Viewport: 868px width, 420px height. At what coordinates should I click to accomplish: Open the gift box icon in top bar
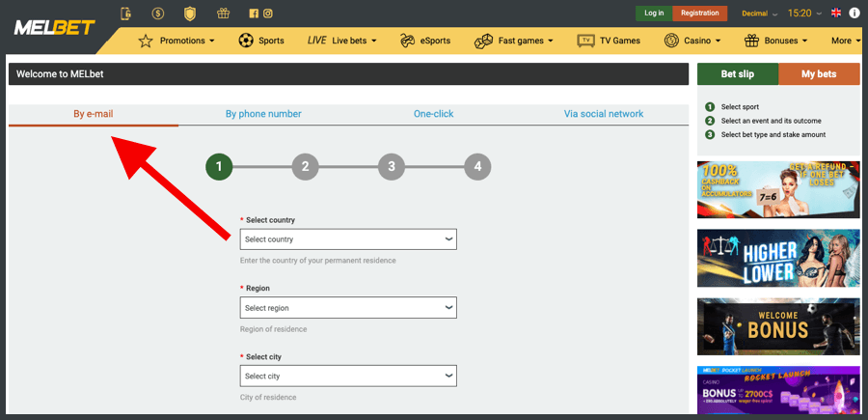click(223, 14)
